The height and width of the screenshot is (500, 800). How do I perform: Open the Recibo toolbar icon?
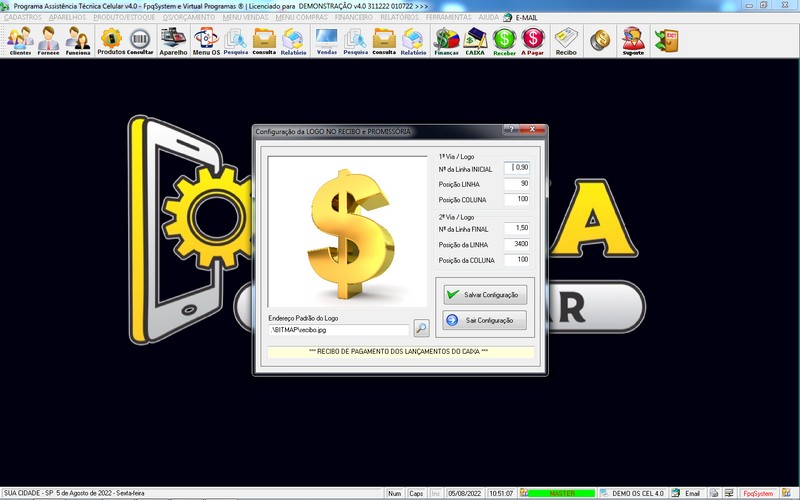566,41
